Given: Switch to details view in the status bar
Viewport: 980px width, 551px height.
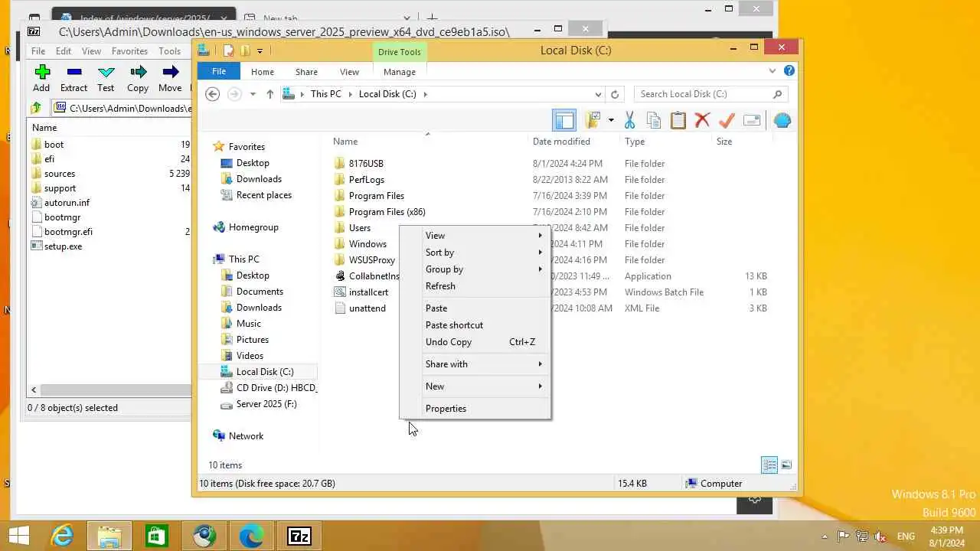Looking at the screenshot, I should 769,465.
